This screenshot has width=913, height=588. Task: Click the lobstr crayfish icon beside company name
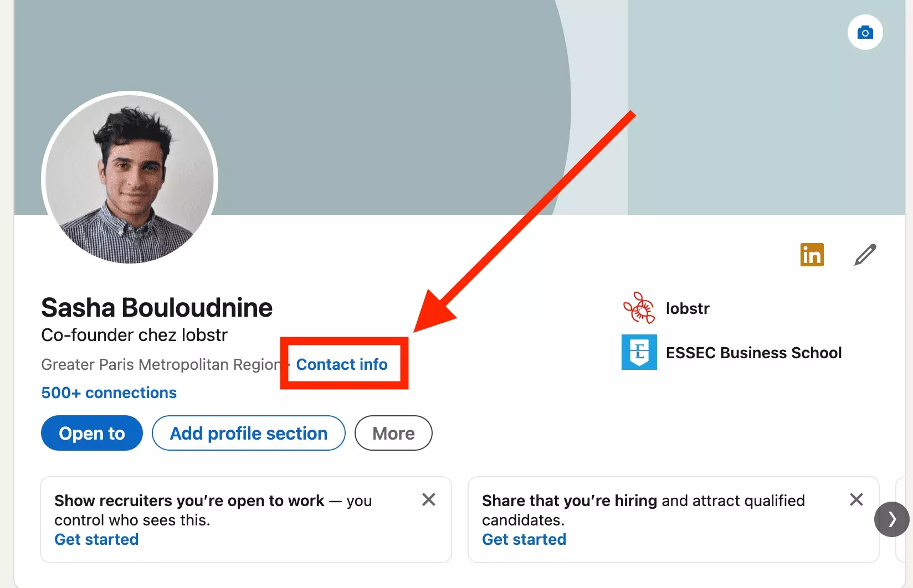click(x=639, y=308)
